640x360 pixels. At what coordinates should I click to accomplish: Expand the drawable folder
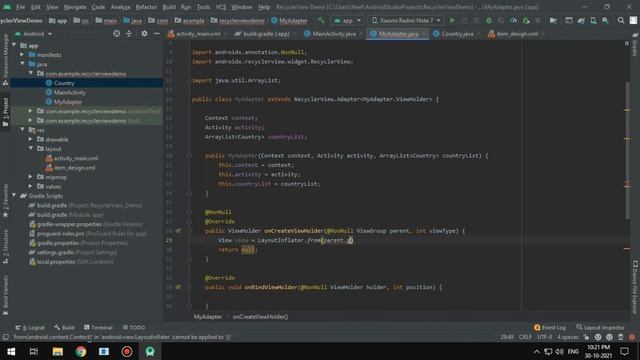[x=31, y=139]
